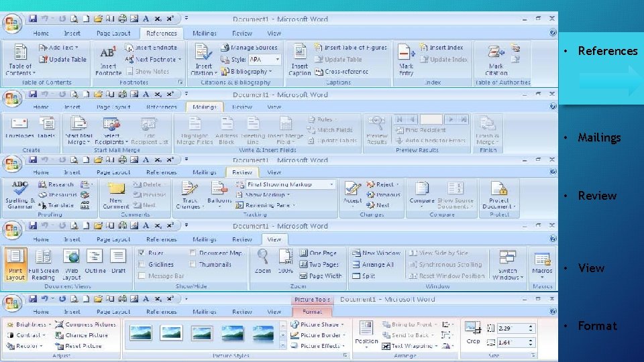Click the Accept change icon
Viewport: 644px width, 362px height.
pos(352,189)
